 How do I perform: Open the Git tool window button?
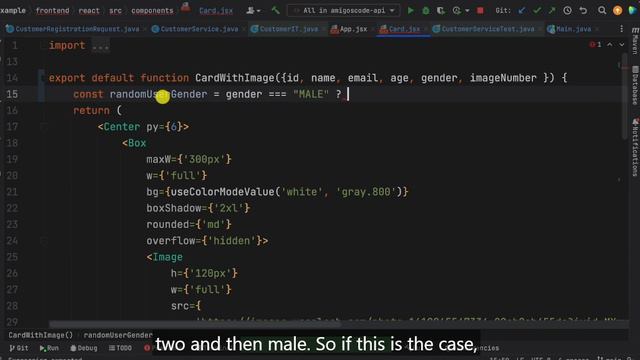point(19,348)
